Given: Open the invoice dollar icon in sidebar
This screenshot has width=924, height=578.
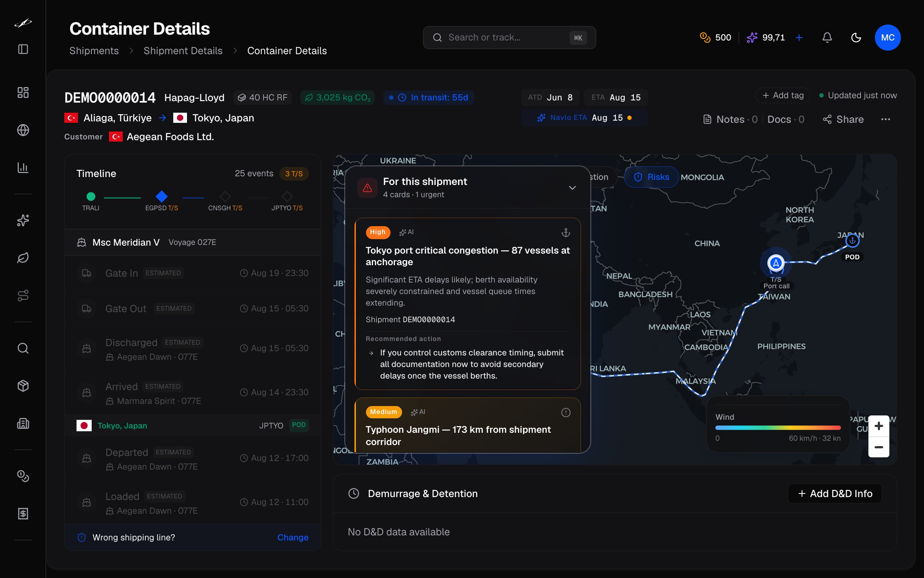Looking at the screenshot, I should (x=23, y=513).
